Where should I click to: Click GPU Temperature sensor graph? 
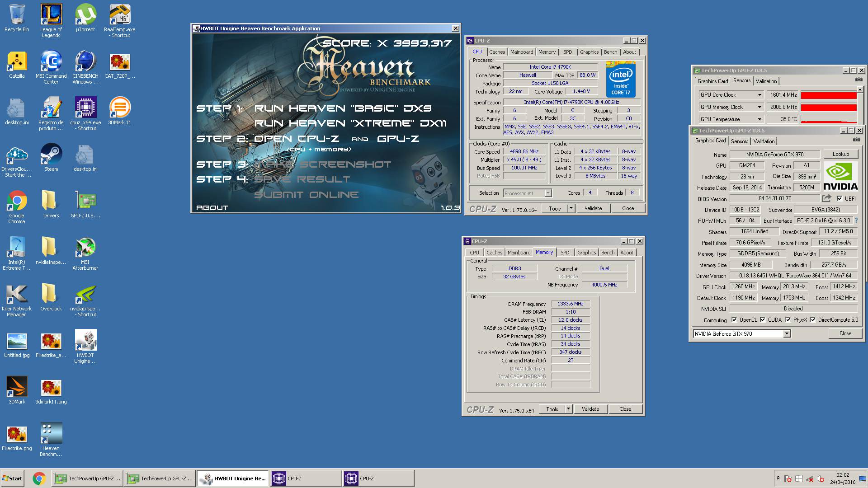(829, 119)
